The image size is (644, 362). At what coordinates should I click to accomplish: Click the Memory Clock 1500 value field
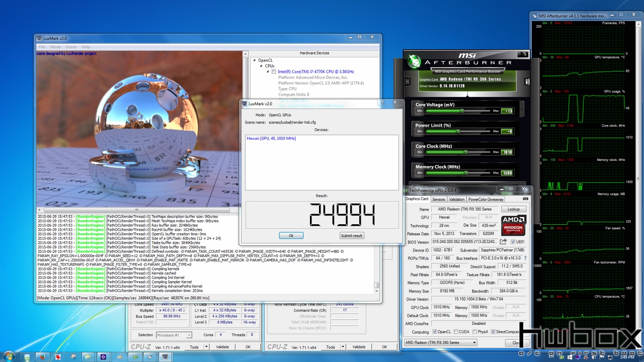pos(507,173)
